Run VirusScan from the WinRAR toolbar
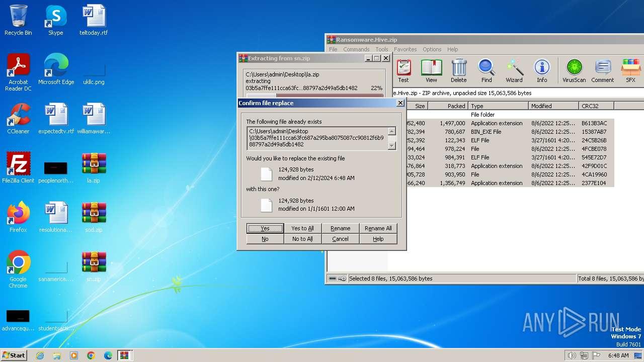The height and width of the screenshot is (362, 644). 574,71
